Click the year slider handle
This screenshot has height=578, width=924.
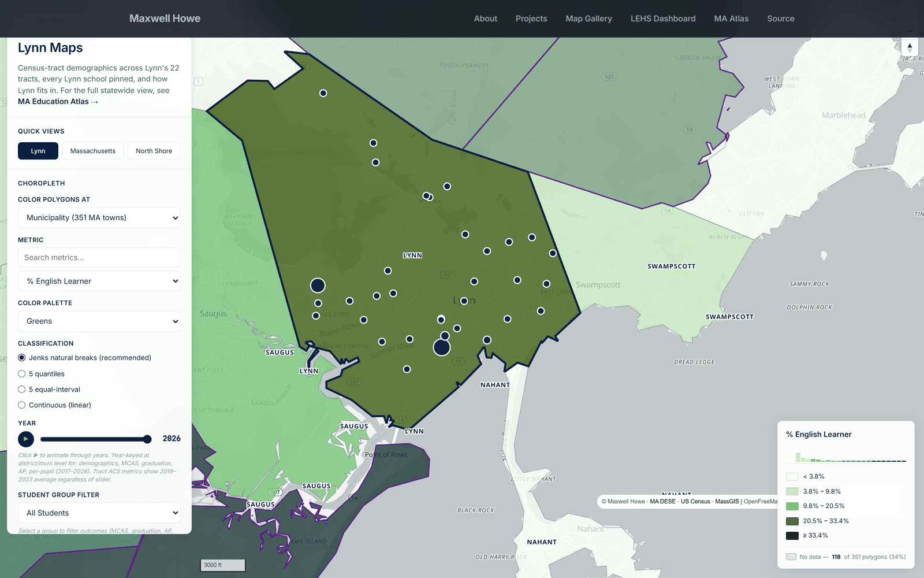(x=147, y=439)
